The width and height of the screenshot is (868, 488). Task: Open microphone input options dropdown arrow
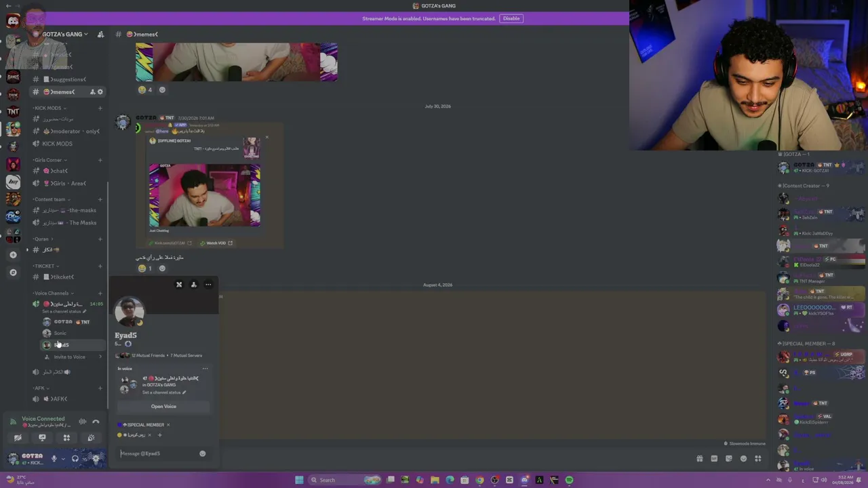pos(63,459)
